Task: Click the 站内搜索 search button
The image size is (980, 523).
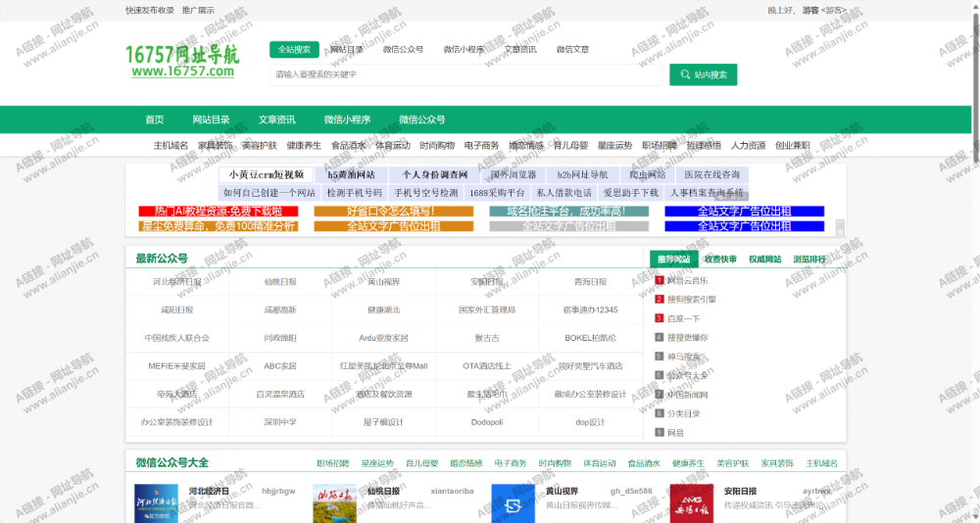Action: [703, 74]
